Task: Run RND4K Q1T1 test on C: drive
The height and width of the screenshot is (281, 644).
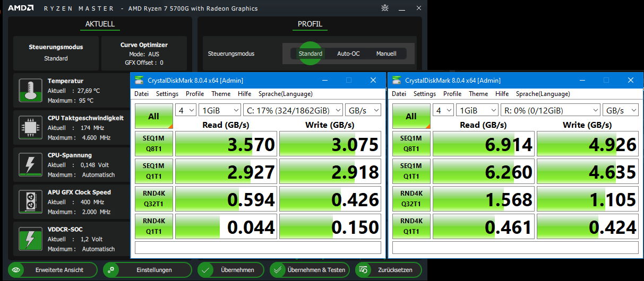Action: coord(154,226)
